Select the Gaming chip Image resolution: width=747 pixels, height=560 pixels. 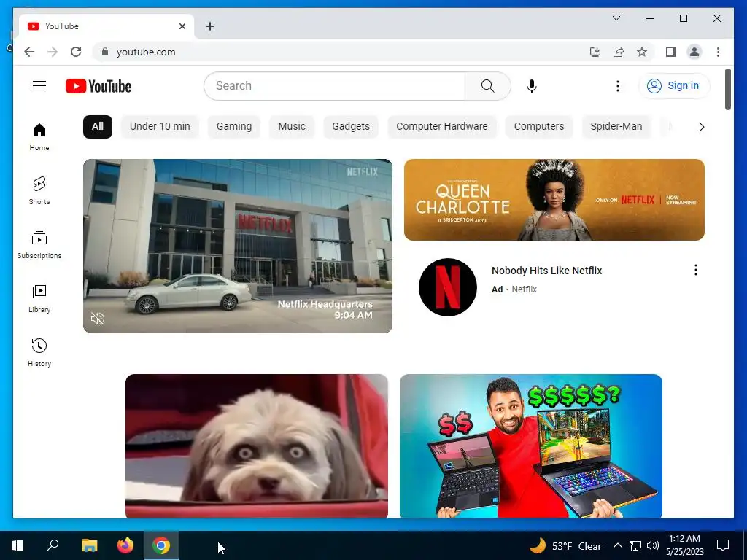234,127
